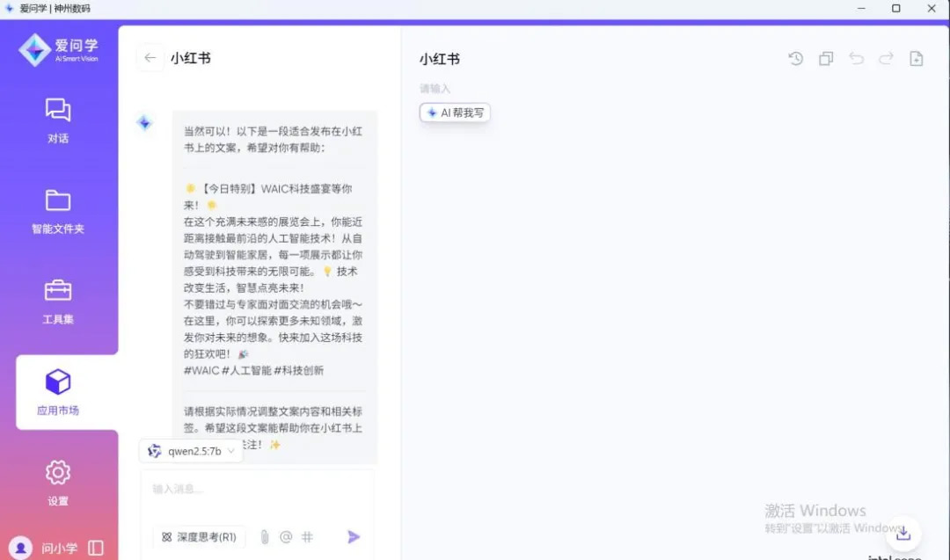This screenshot has width=950, height=560.
Task: Click the paperclip attachment icon
Action: (x=264, y=537)
